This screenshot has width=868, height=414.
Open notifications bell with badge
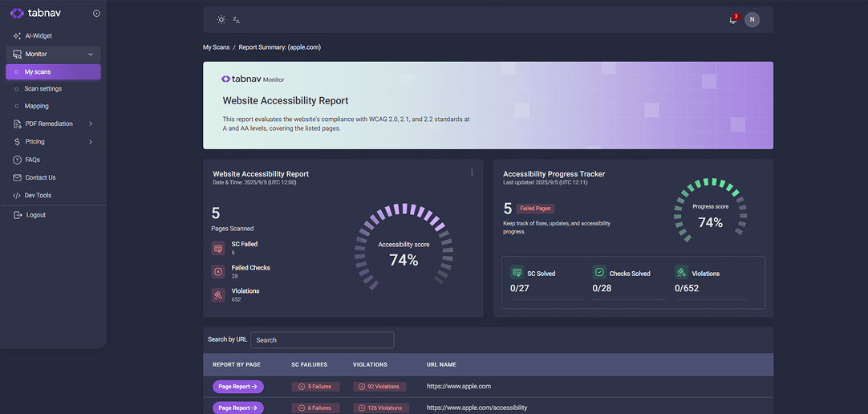pos(733,19)
